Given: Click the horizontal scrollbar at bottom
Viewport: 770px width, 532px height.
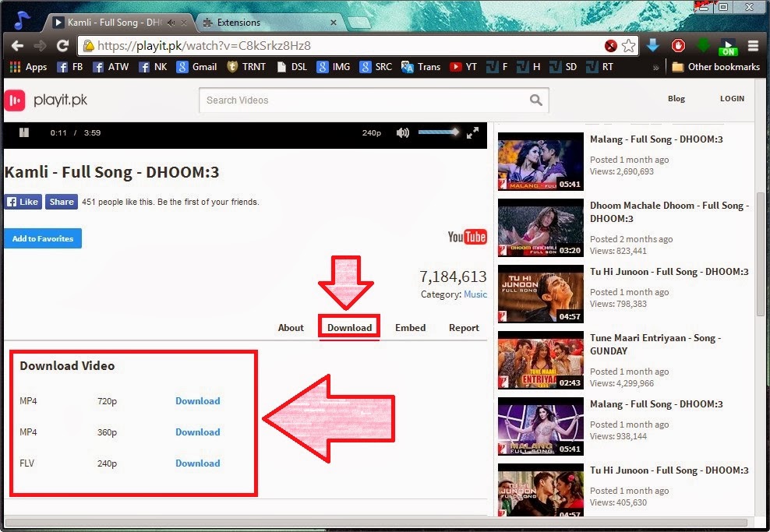Looking at the screenshot, I should pos(376,523).
